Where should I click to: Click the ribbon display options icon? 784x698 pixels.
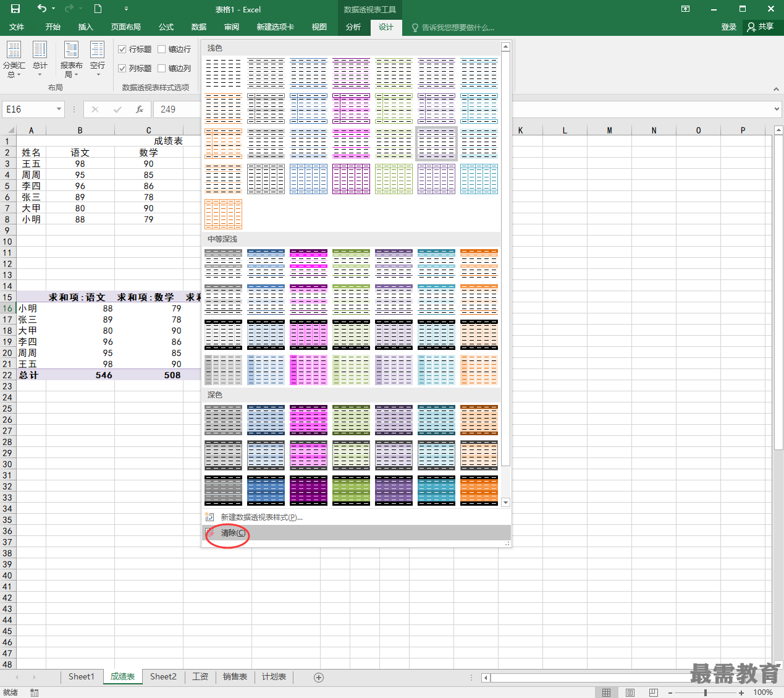686,9
